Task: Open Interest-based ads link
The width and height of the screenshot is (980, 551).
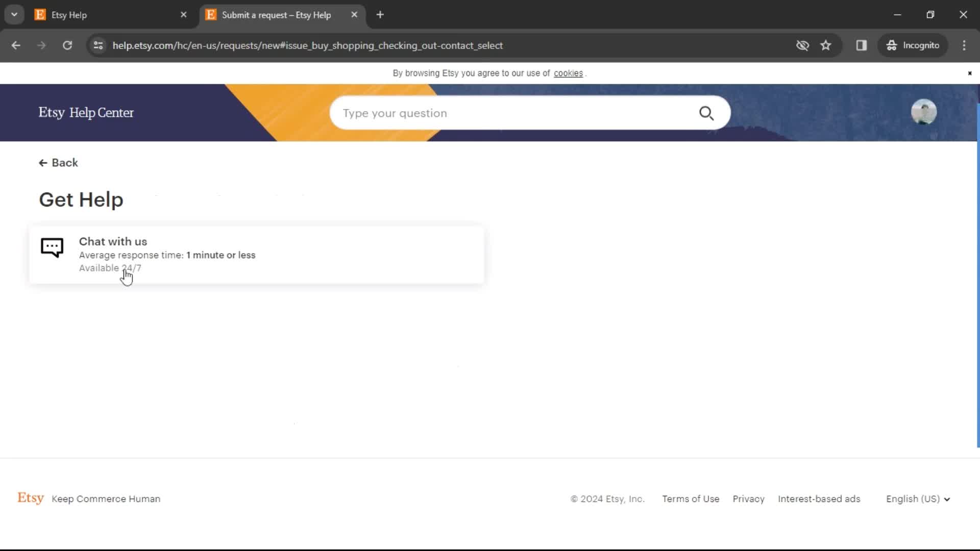Action: coord(819,499)
